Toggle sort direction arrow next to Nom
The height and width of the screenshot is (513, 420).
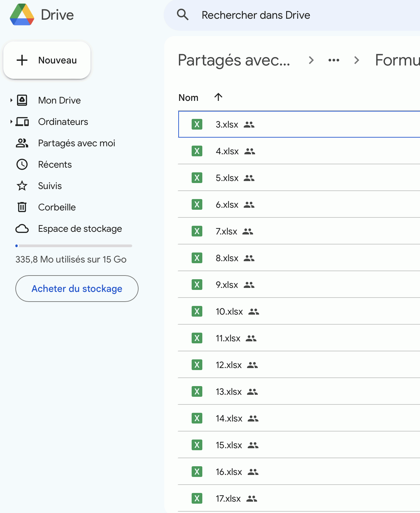pyautogui.click(x=218, y=97)
